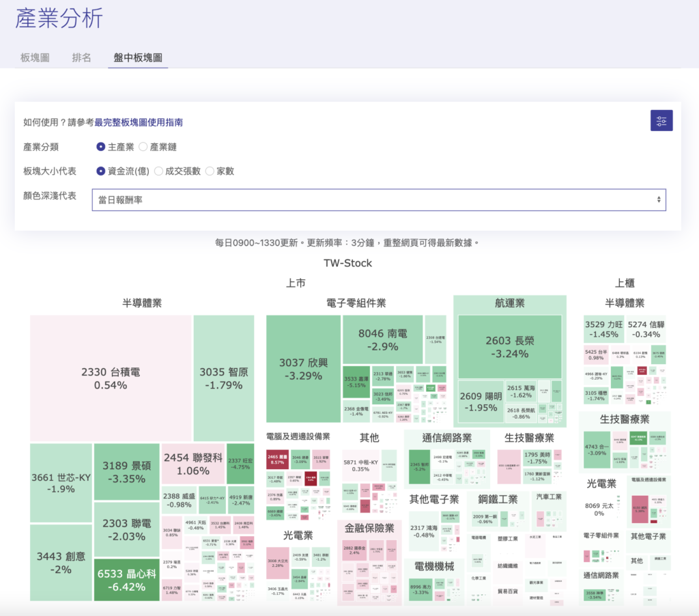
Task: Click the 上市 半導體業 sector header
Action: pyautogui.click(x=142, y=303)
